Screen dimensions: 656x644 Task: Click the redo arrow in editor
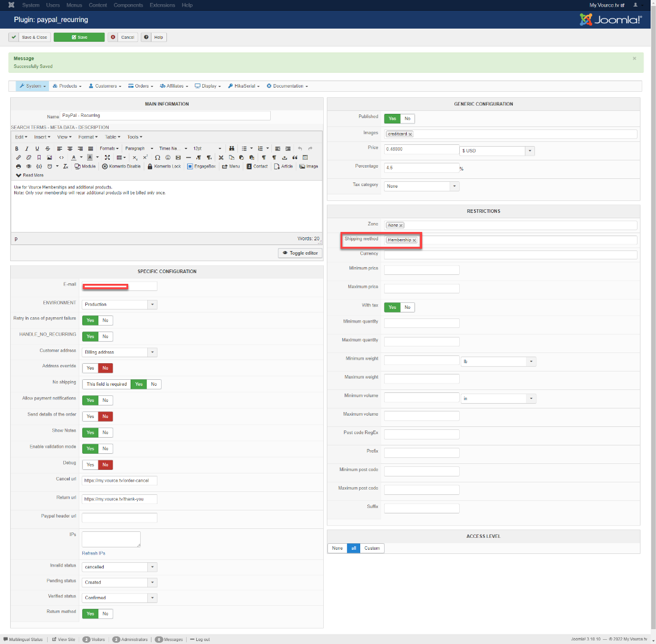coord(310,148)
